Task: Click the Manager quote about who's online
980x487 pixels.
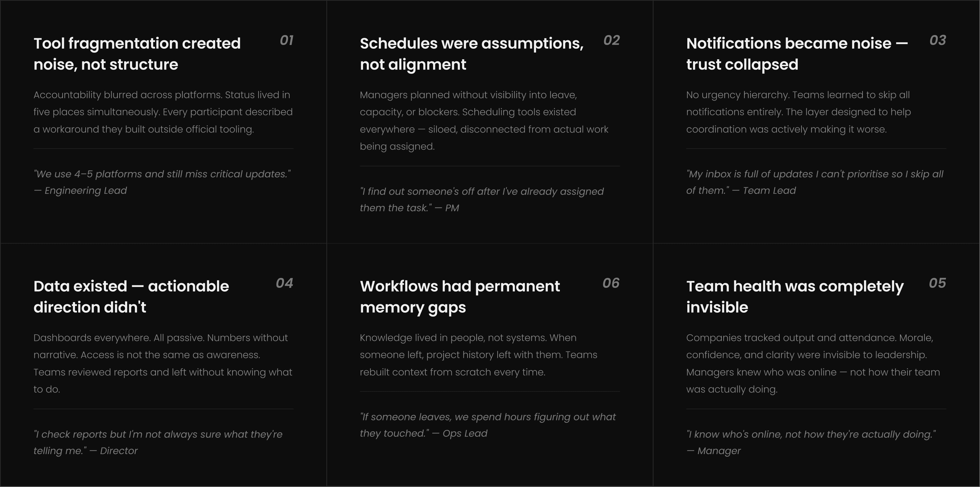Action: pos(811,442)
